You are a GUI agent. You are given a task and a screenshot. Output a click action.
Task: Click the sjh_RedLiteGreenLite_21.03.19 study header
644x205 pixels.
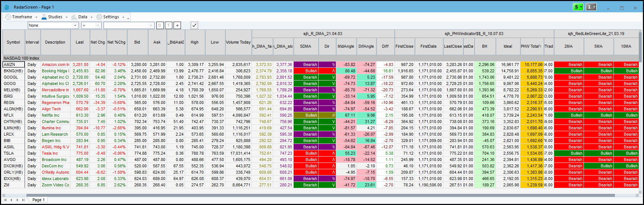596,34
